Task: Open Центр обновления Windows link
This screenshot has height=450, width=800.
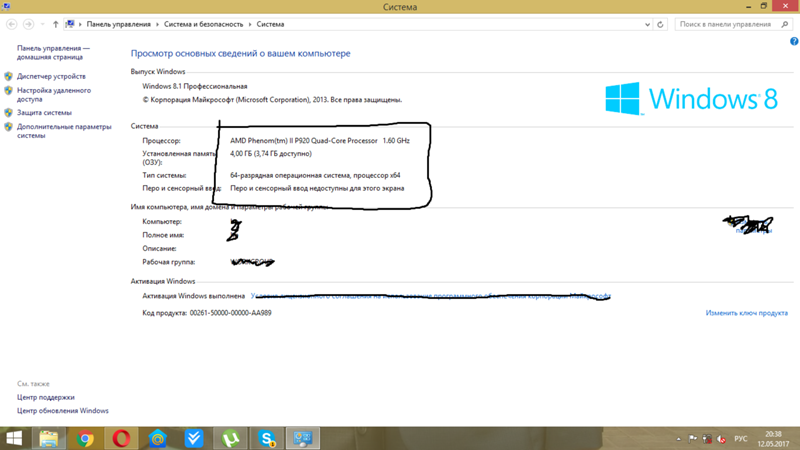Action: [x=63, y=410]
